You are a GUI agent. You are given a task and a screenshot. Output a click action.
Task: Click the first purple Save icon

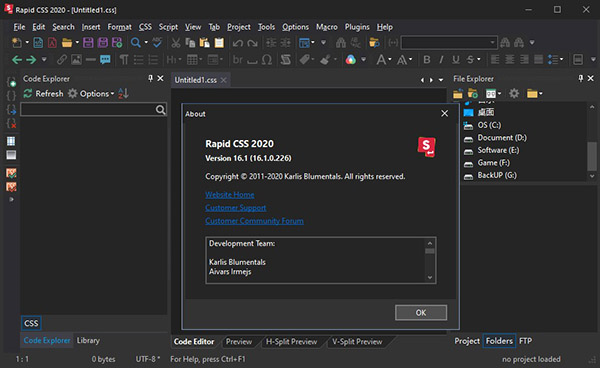88,42
